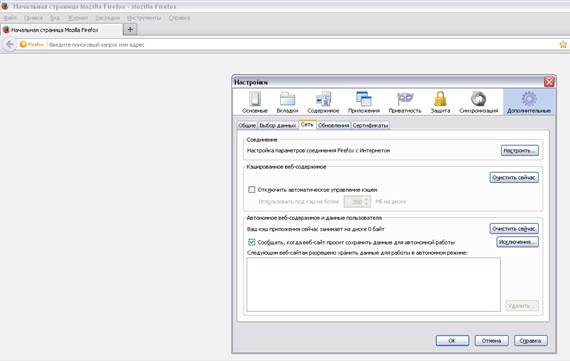Click Очистить сейчас under Автономное веб-содержимое
Viewport: 570px width, 361px height.
point(514,229)
